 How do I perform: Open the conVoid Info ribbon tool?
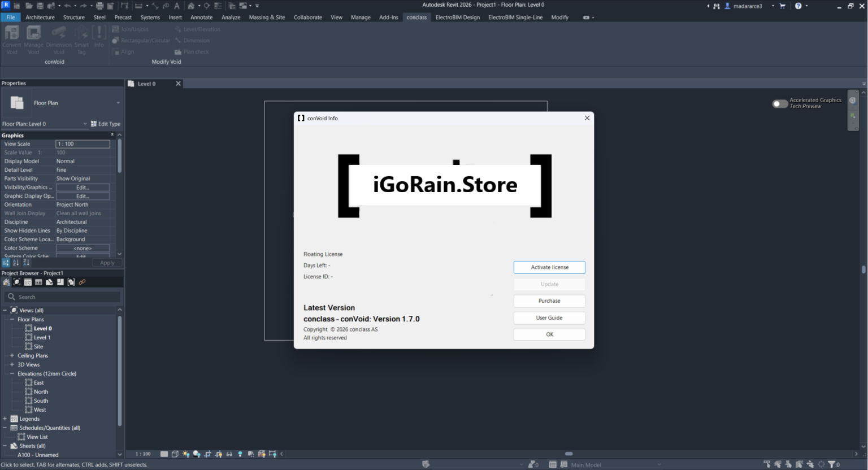click(99, 37)
